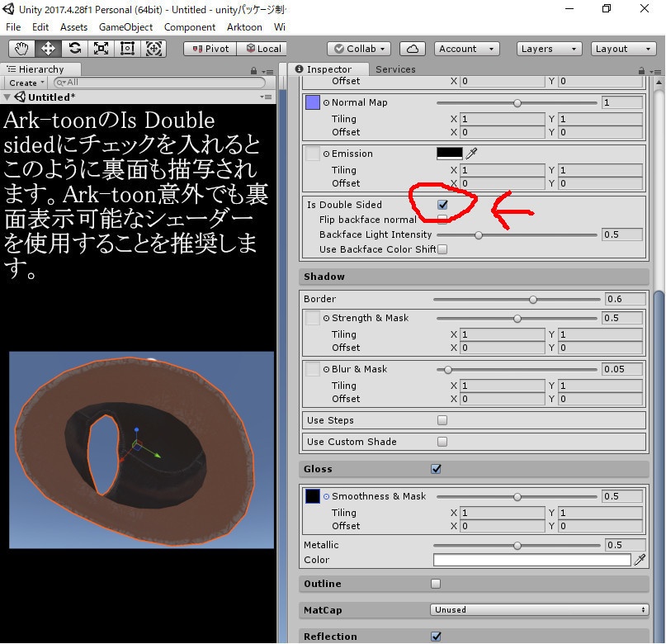Click the Normal Map slider handle
This screenshot has width=666, height=644.
coord(517,103)
